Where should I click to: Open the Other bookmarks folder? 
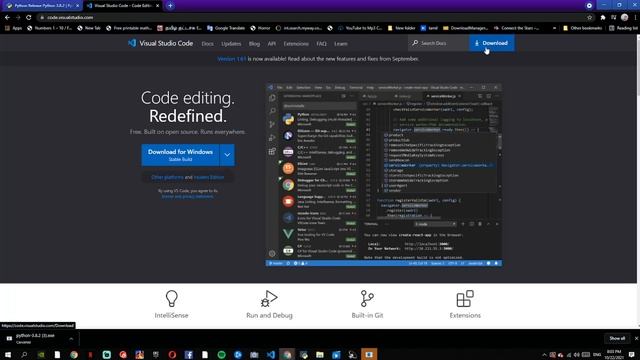[x=582, y=28]
